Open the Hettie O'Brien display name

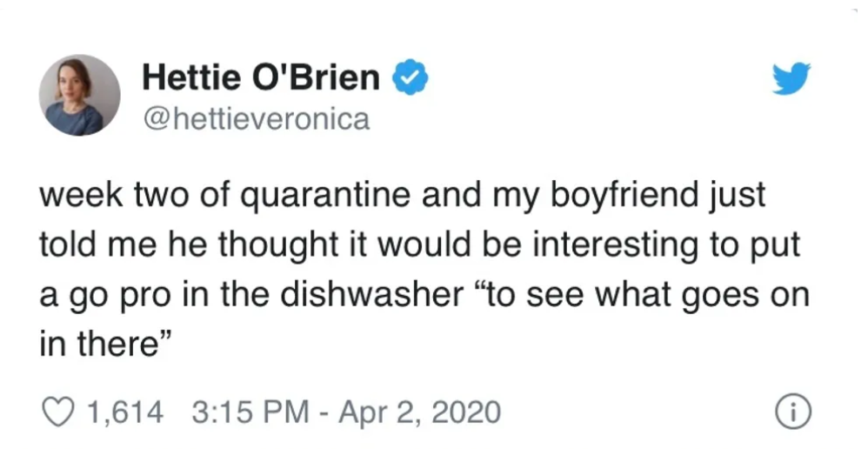point(261,77)
